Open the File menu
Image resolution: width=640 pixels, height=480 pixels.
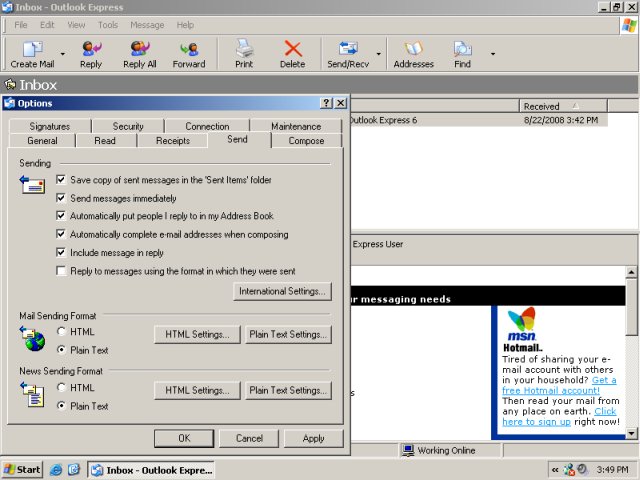tap(21, 25)
